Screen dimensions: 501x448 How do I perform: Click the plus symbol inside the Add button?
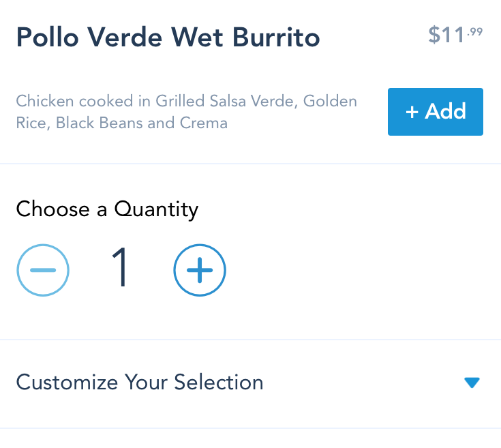coord(412,112)
